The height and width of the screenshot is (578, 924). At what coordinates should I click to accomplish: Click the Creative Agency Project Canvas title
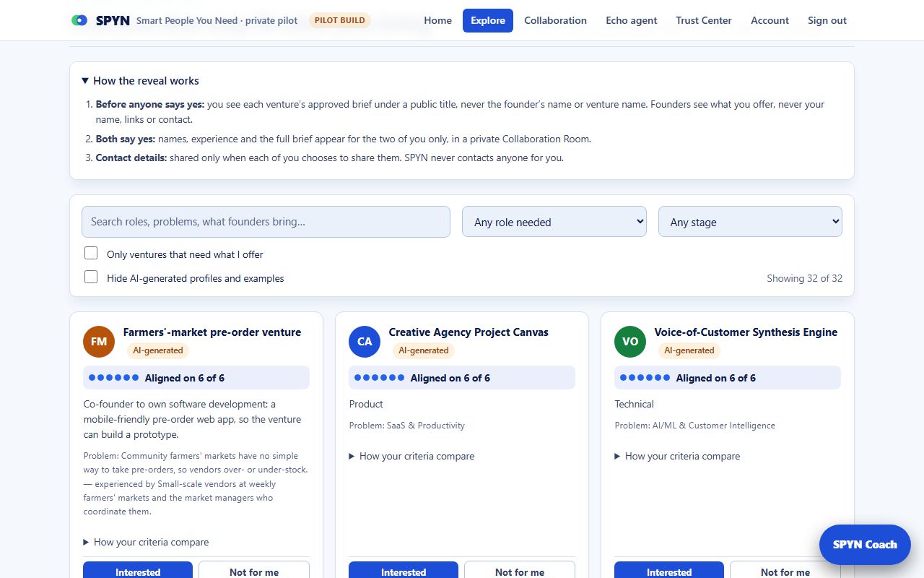point(468,332)
